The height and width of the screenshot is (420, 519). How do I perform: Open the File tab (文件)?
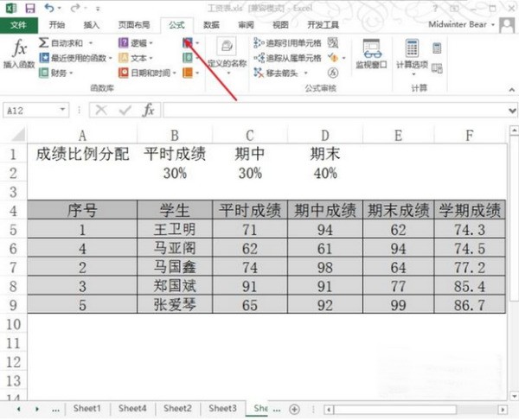click(18, 25)
